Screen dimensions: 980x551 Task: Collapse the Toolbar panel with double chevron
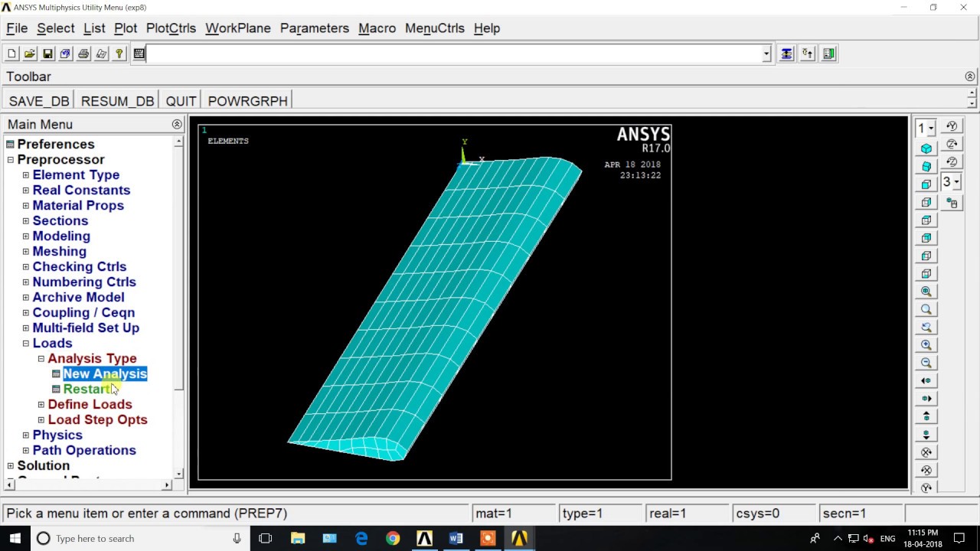tap(970, 77)
